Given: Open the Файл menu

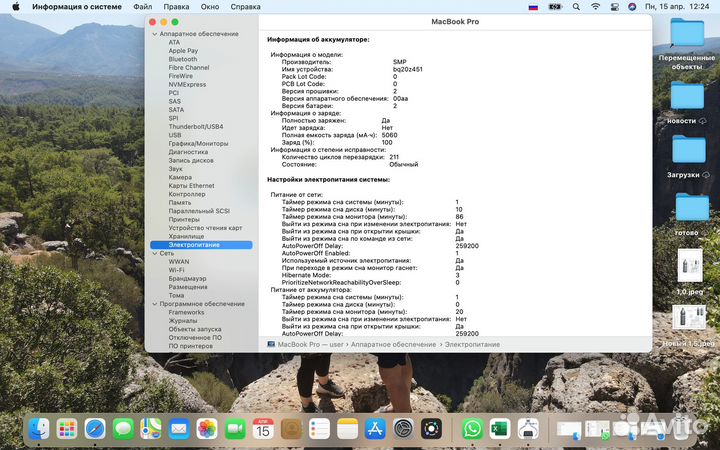Looking at the screenshot, I should coord(142,7).
